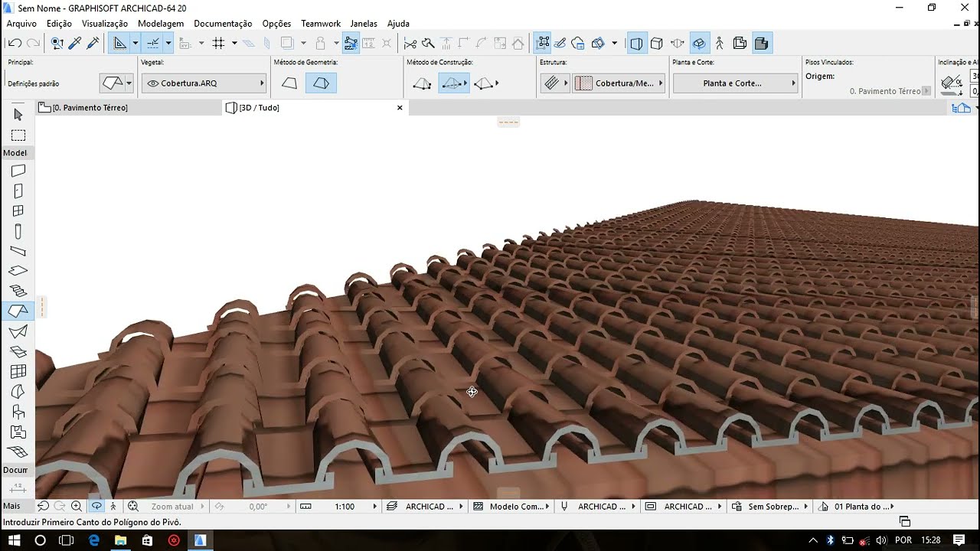Select the Wall tool in toolbox
The image size is (980, 551).
pos(18,171)
